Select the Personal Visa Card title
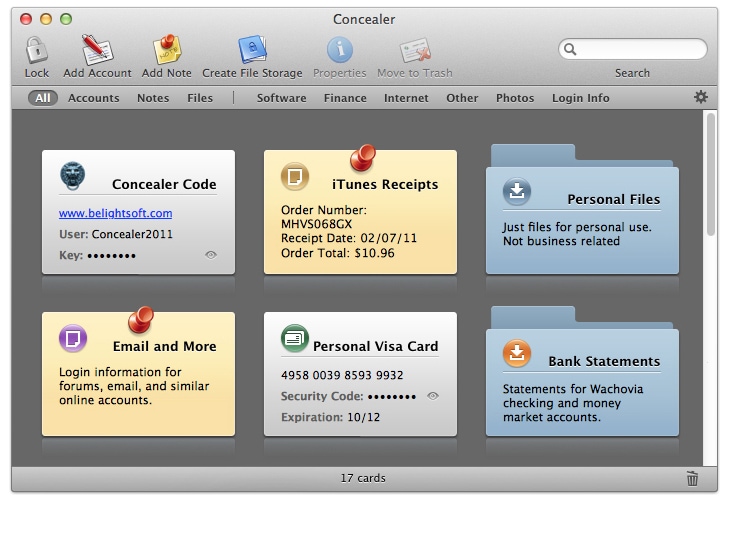 [x=375, y=346]
